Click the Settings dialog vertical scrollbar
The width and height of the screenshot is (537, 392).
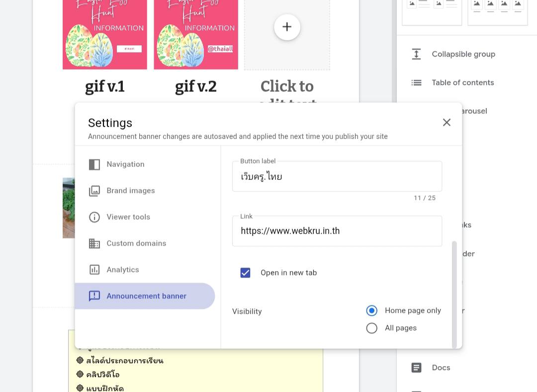pos(454,294)
